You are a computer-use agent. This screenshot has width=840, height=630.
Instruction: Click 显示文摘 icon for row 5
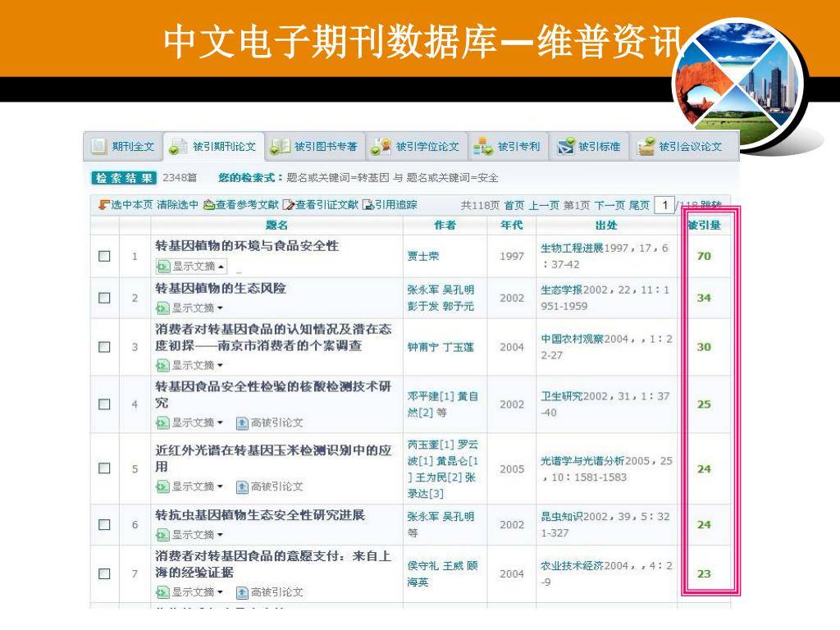(x=163, y=486)
